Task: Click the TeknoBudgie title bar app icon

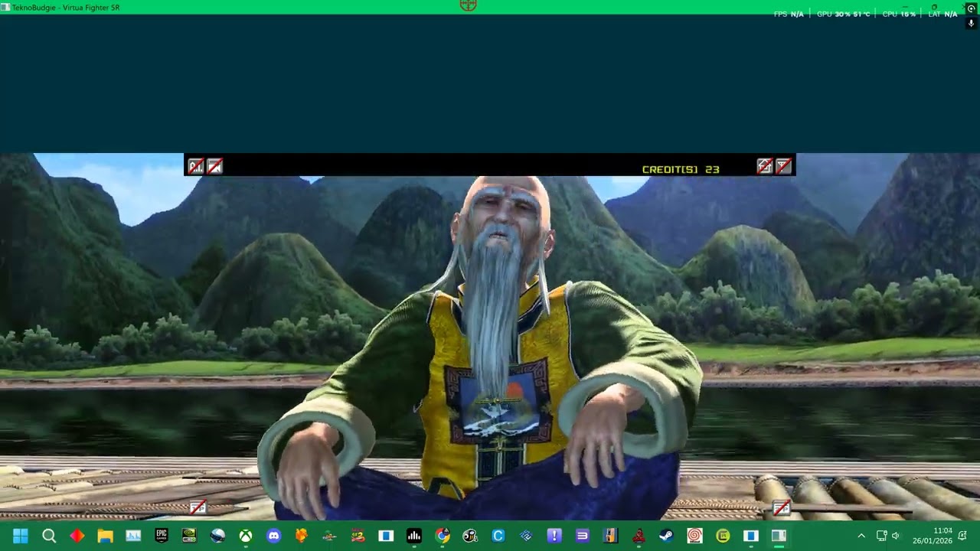Action: 6,7
